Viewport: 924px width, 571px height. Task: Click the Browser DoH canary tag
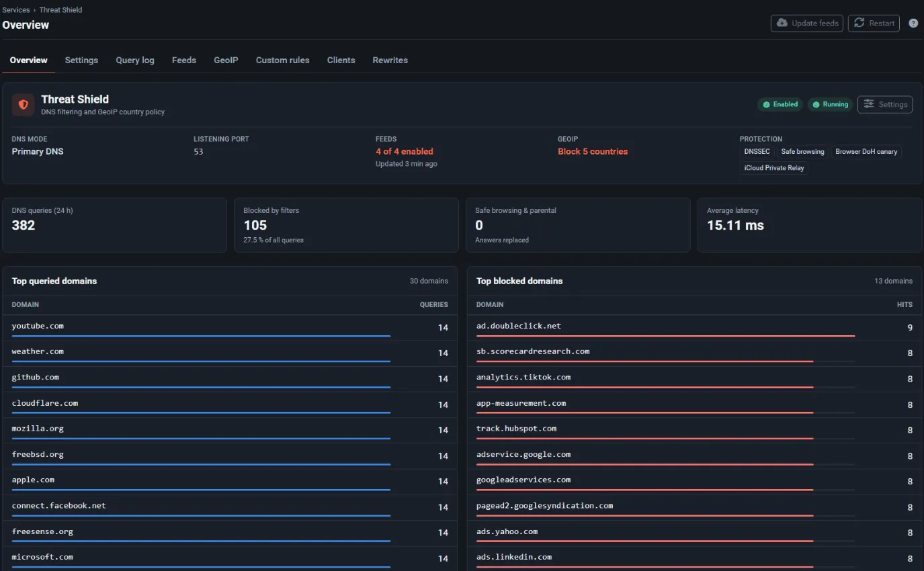click(866, 152)
